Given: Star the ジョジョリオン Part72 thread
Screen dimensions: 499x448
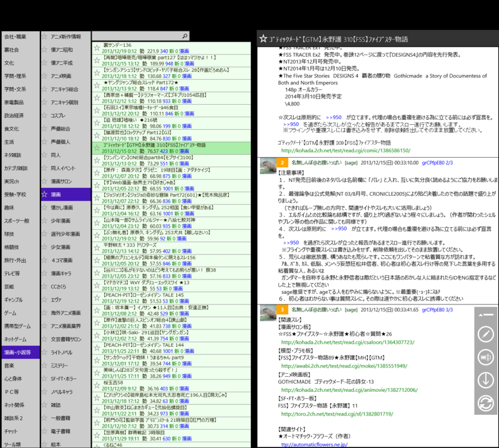Looking at the screenshot, I should [97, 198].
